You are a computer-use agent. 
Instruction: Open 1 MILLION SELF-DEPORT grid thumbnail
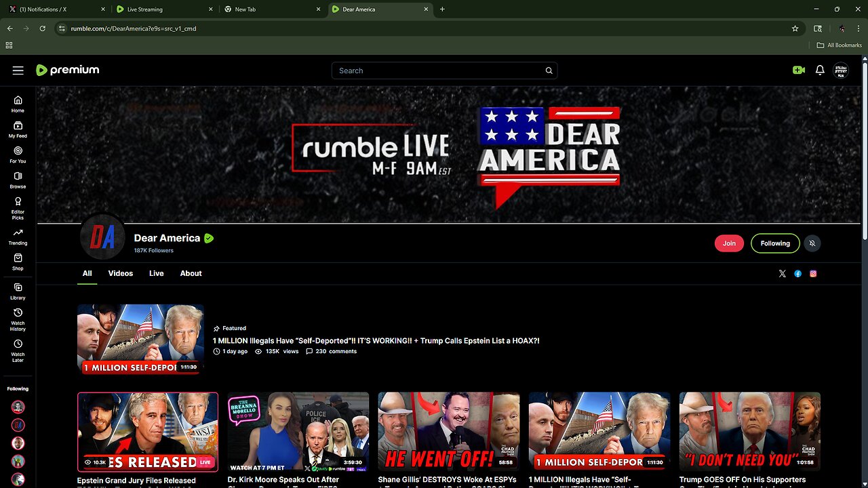tap(599, 432)
